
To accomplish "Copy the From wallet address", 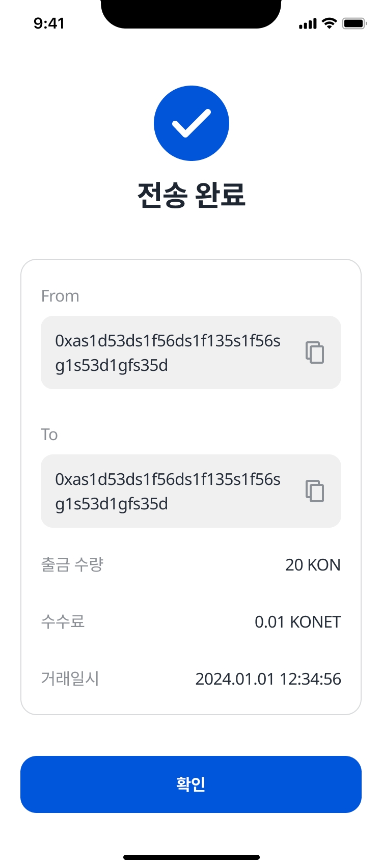I will pyautogui.click(x=315, y=352).
